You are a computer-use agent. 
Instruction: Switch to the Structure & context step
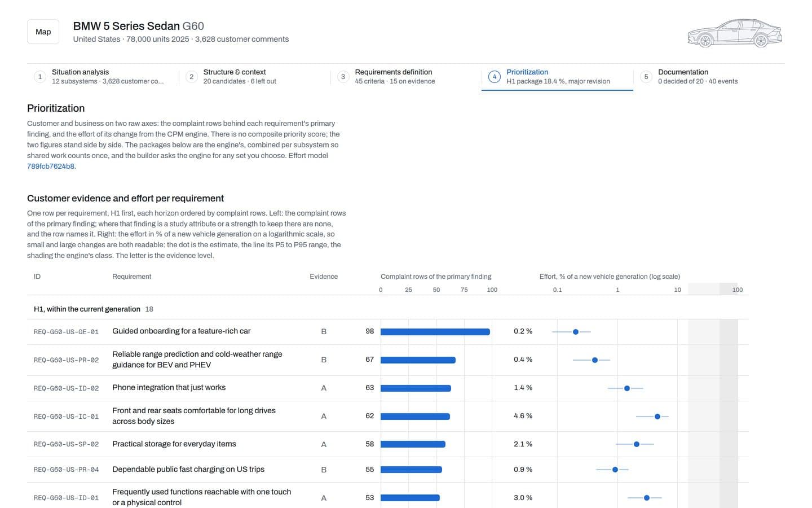coord(254,76)
